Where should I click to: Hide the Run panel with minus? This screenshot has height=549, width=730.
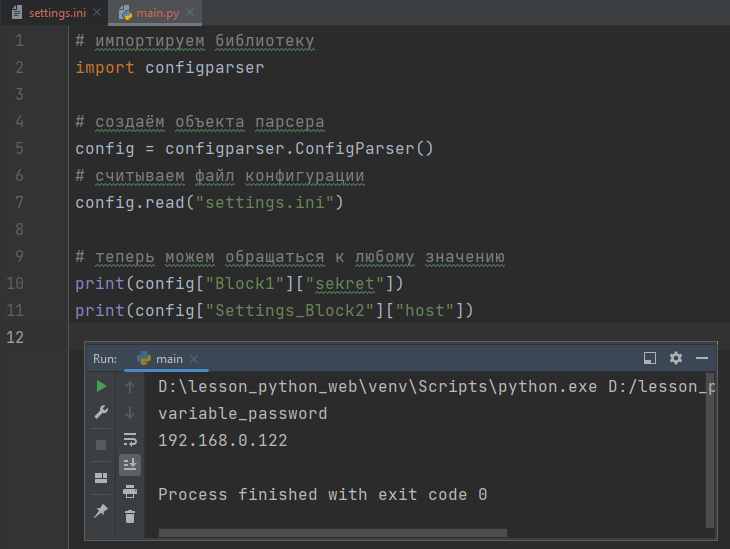click(x=702, y=358)
